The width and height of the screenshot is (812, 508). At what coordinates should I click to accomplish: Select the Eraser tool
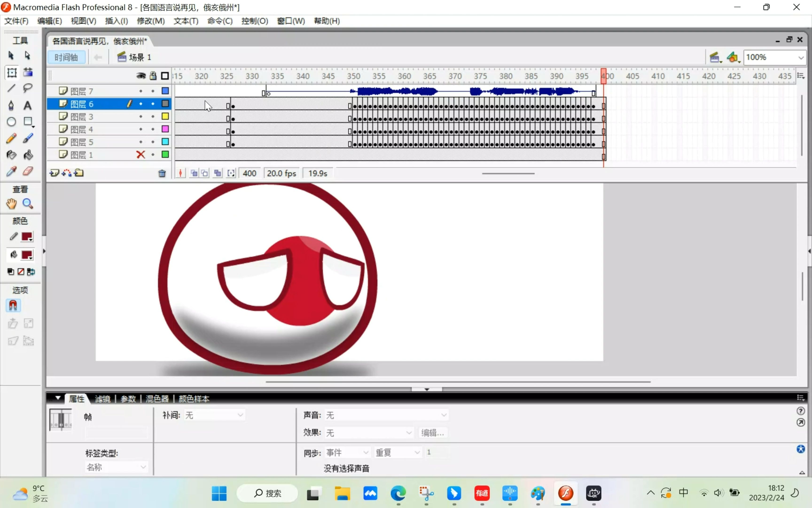(28, 171)
